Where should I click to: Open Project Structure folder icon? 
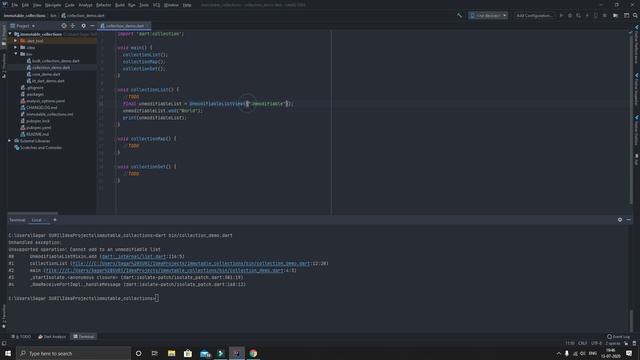click(x=616, y=16)
